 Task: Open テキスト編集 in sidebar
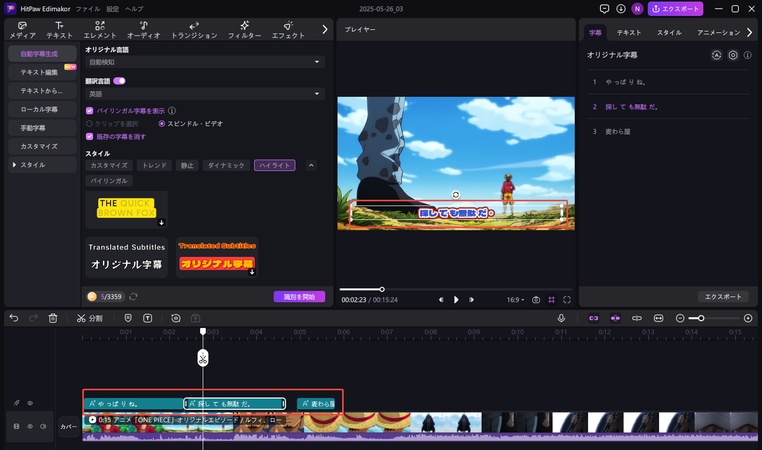click(x=42, y=72)
